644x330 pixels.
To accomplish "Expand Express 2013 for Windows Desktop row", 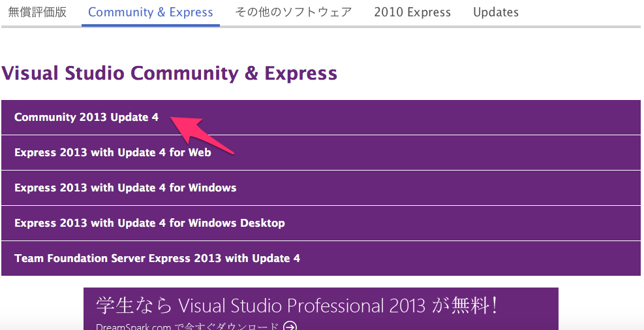I will [x=321, y=223].
